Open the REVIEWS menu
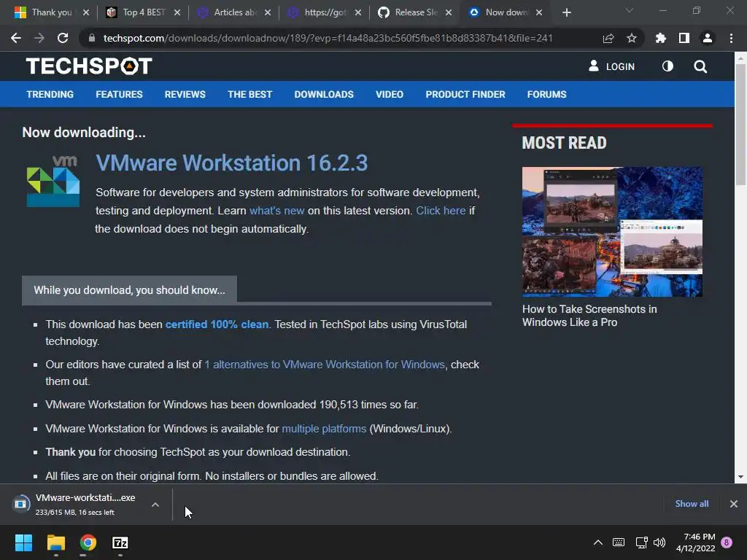This screenshot has width=747, height=560. [x=185, y=94]
